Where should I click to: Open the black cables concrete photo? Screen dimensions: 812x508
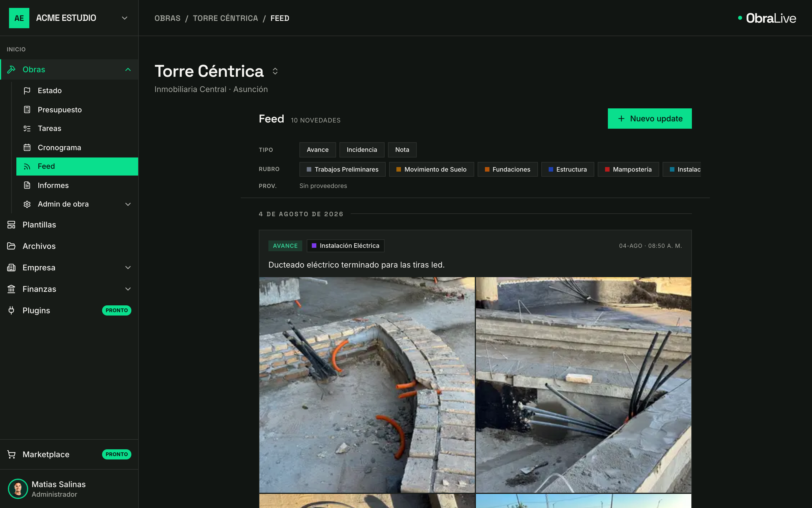[584, 385]
